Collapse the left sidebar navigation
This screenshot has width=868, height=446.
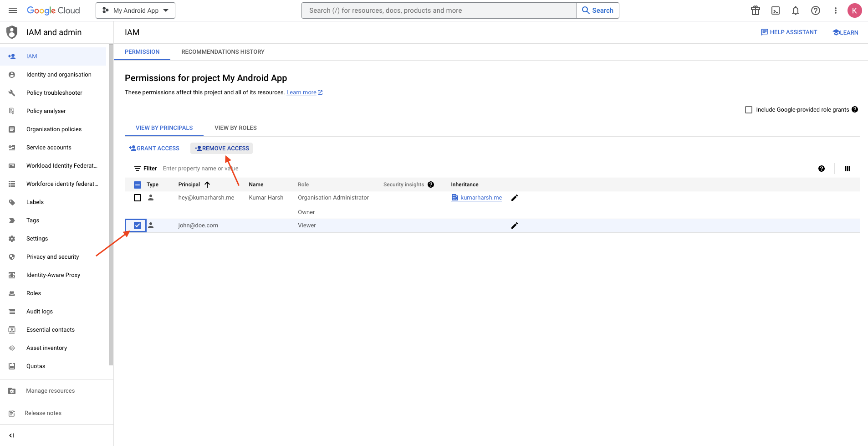(12, 436)
